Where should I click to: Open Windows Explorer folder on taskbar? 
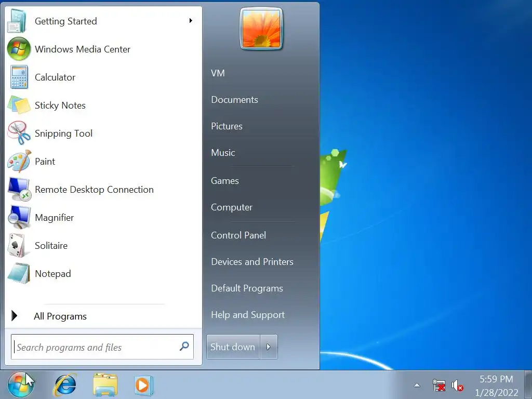coord(105,385)
